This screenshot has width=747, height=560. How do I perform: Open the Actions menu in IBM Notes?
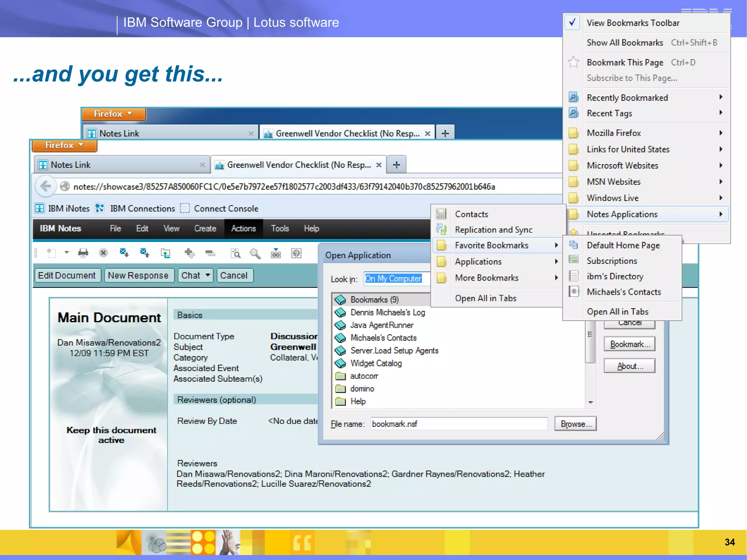coord(243,228)
